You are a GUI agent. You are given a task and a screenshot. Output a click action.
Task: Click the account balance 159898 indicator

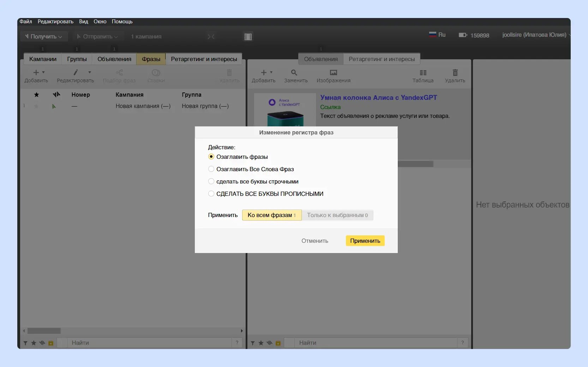coord(474,35)
